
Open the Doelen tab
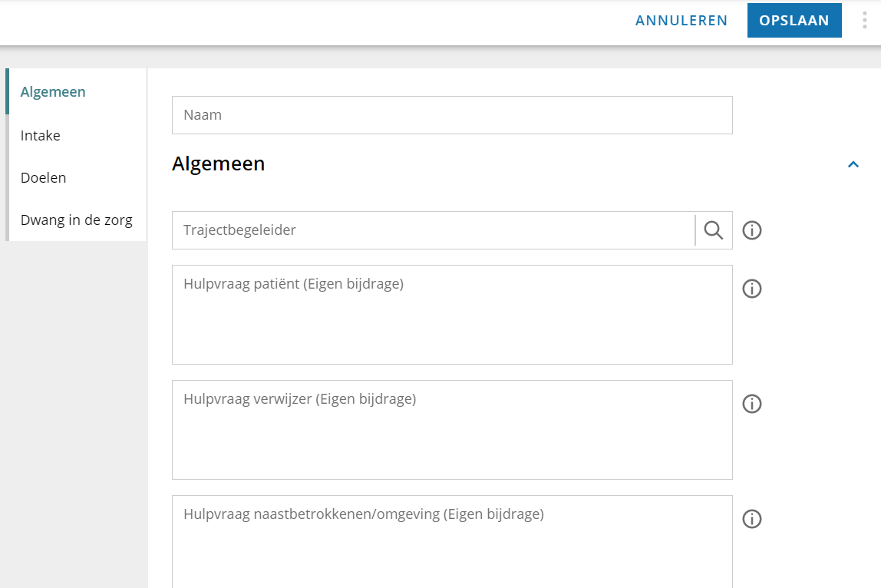point(77,177)
